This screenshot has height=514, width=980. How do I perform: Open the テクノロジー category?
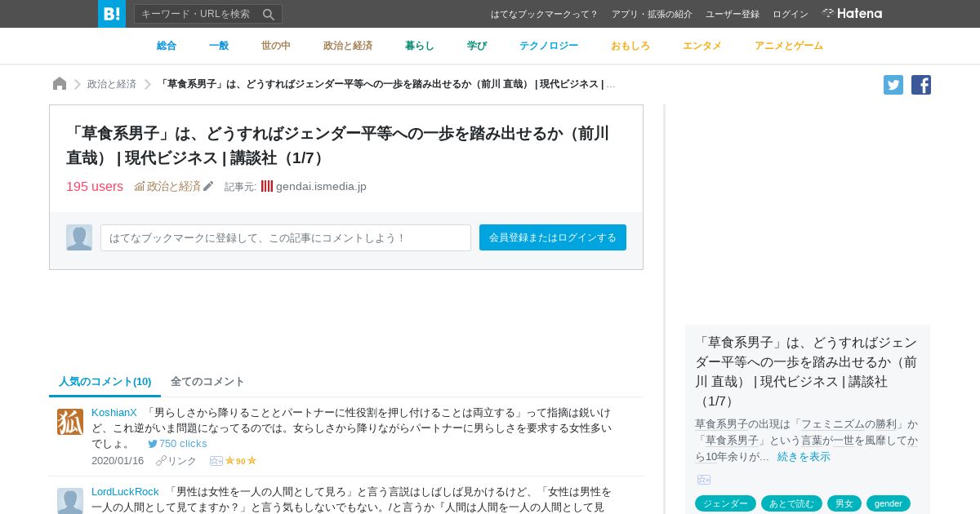[x=549, y=46]
